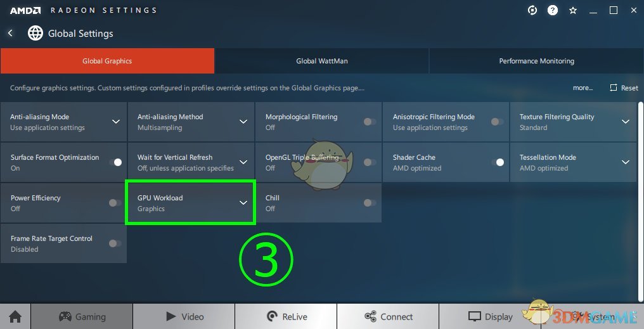Click the Display monitor icon

pyautogui.click(x=475, y=317)
